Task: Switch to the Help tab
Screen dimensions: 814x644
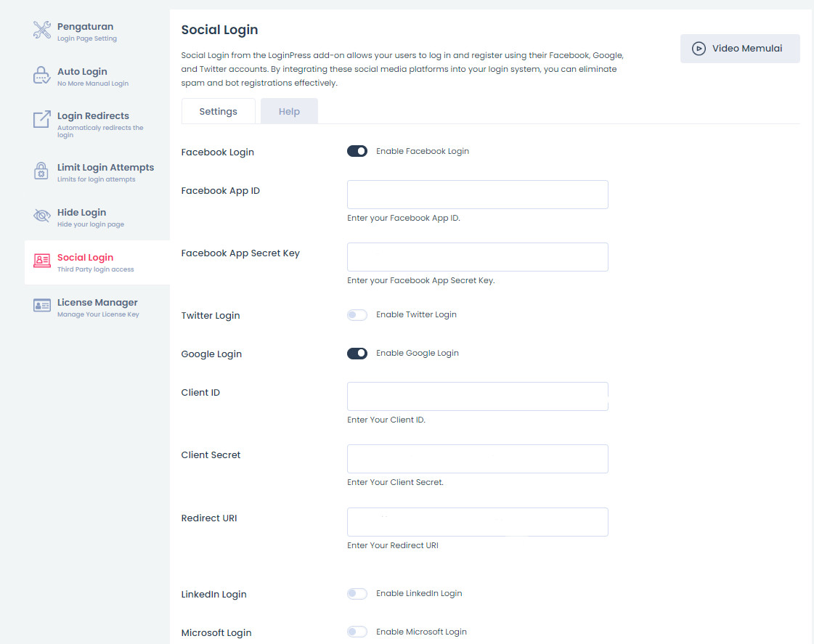Action: 289,112
